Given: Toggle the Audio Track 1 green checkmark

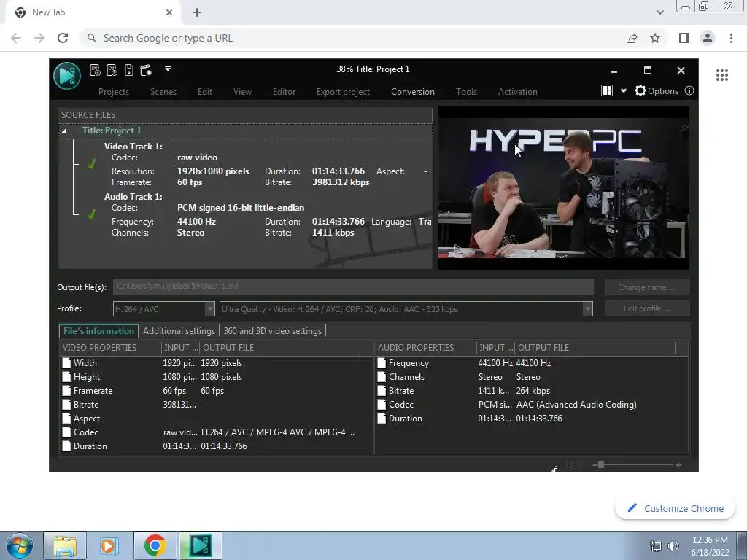Looking at the screenshot, I should pos(92,214).
